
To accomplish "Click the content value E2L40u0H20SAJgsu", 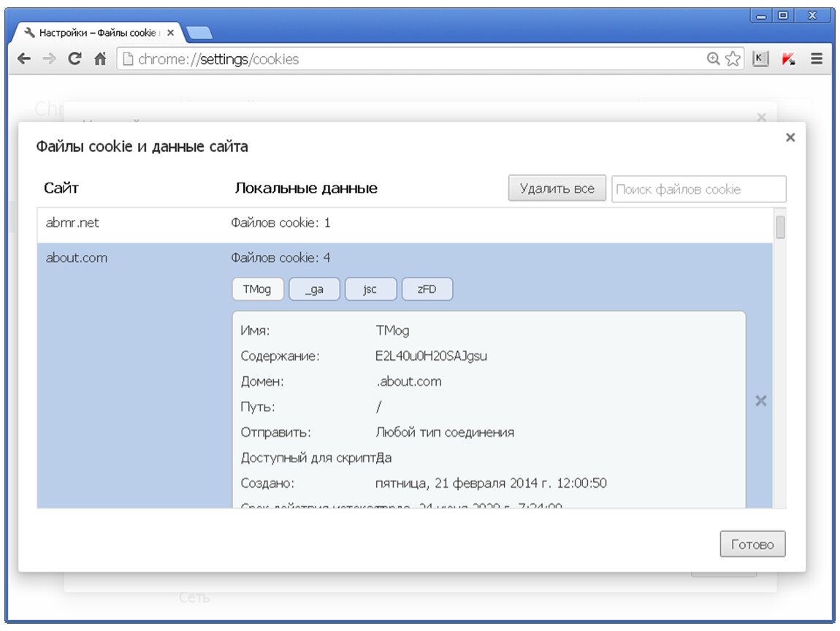I will point(431,356).
